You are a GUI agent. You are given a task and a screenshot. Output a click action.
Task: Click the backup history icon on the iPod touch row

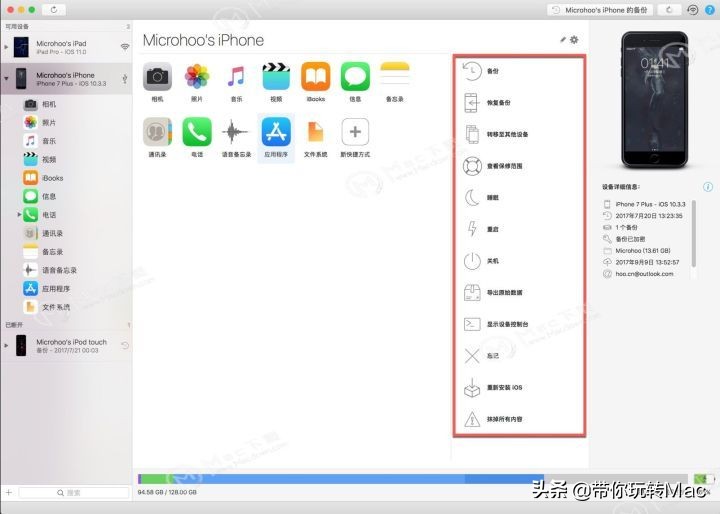124,345
